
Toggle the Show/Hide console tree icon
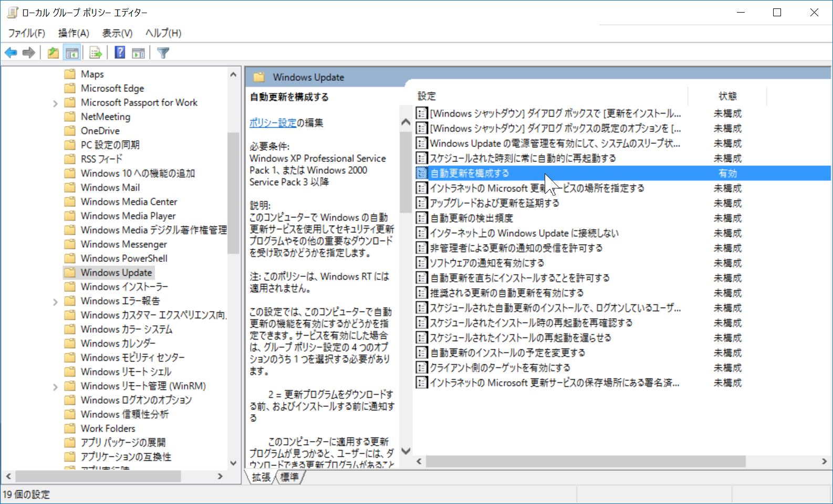click(x=72, y=52)
